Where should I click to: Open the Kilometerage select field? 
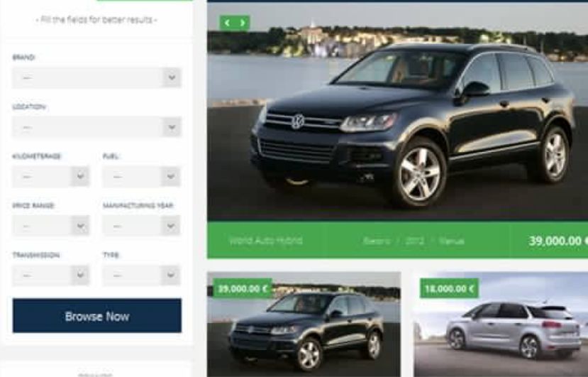[51, 176]
